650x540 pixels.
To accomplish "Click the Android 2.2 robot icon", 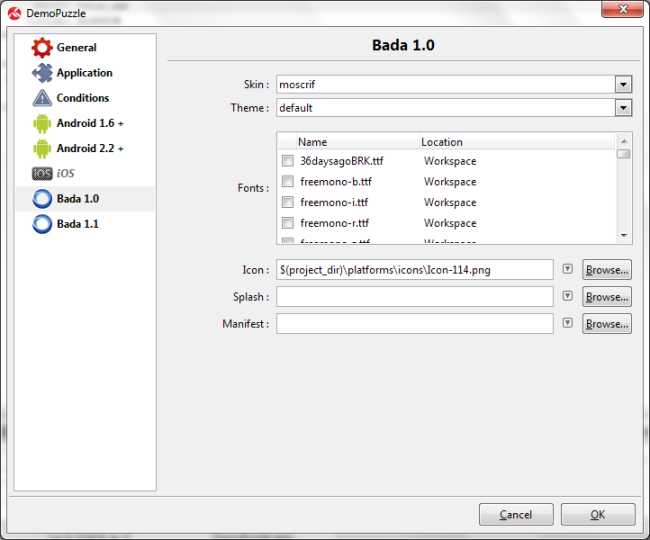I will (42, 149).
